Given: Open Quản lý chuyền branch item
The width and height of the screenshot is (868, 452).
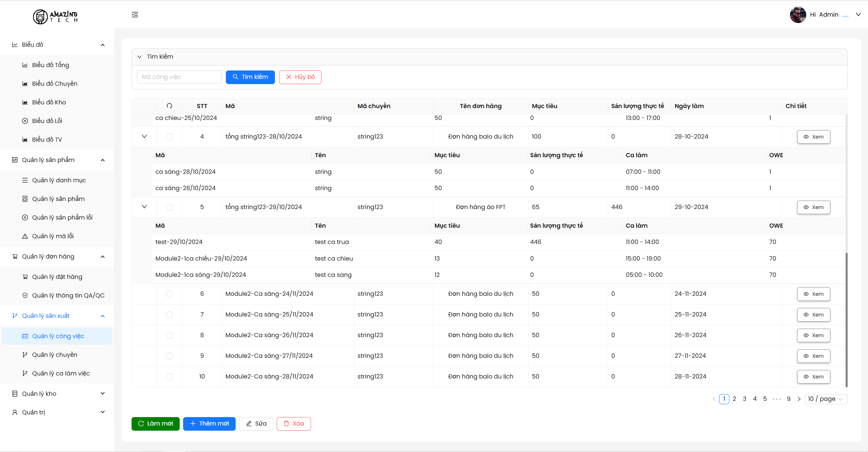Looking at the screenshot, I should pos(54,355).
